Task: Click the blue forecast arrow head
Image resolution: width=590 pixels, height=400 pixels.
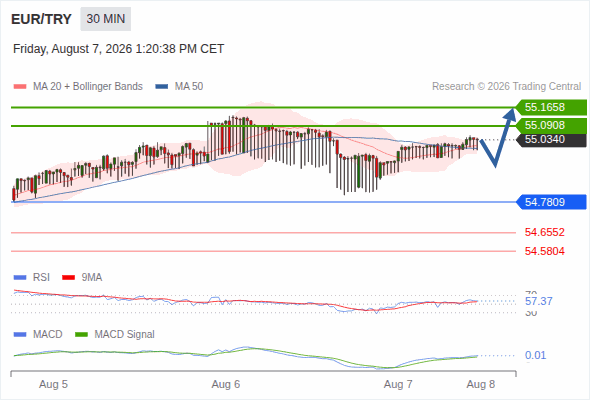Action: coord(510,114)
